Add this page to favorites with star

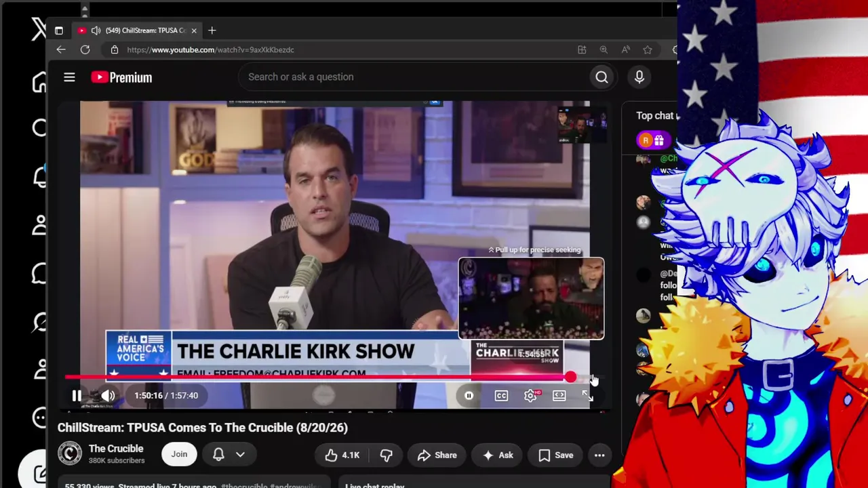[x=648, y=49]
